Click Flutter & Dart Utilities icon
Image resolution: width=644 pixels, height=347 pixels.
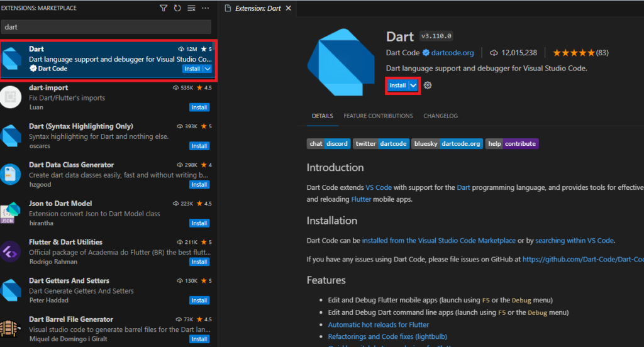[11, 251]
